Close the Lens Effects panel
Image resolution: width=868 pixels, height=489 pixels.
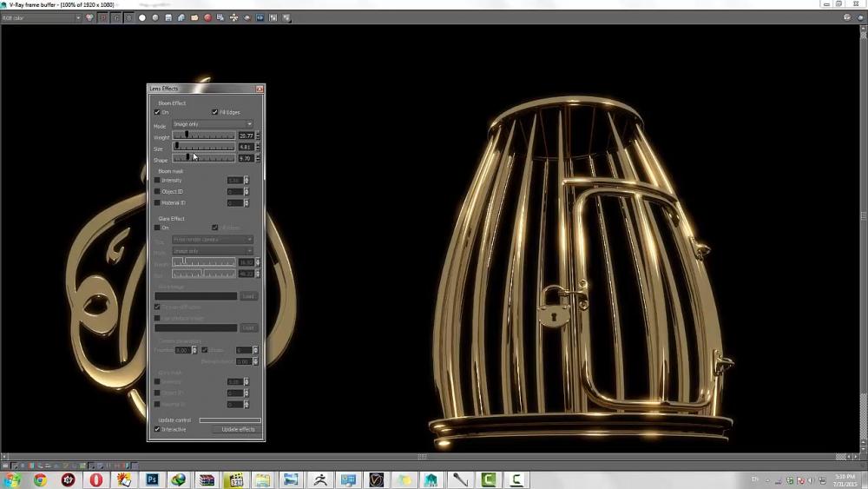tap(260, 89)
